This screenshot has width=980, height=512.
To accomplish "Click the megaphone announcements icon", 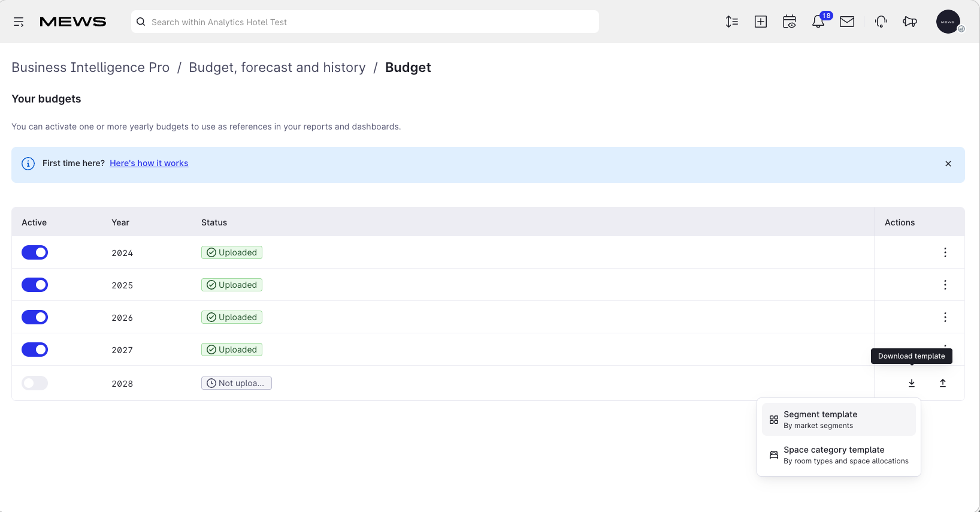I will 910,22.
